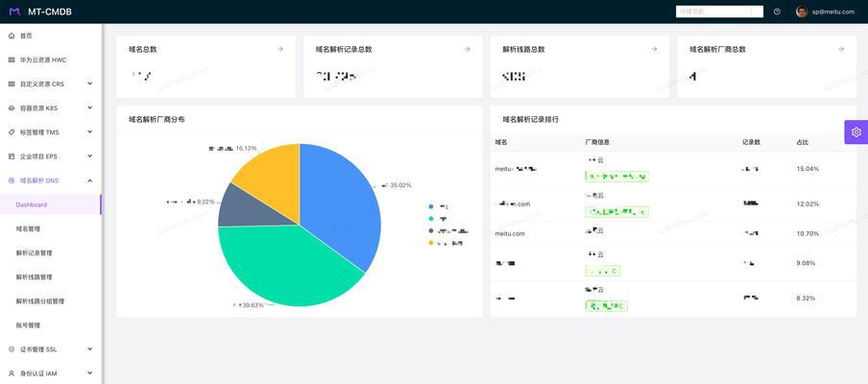Click the arrow on 解析线路总数 card
868x384 pixels.
[654, 49]
